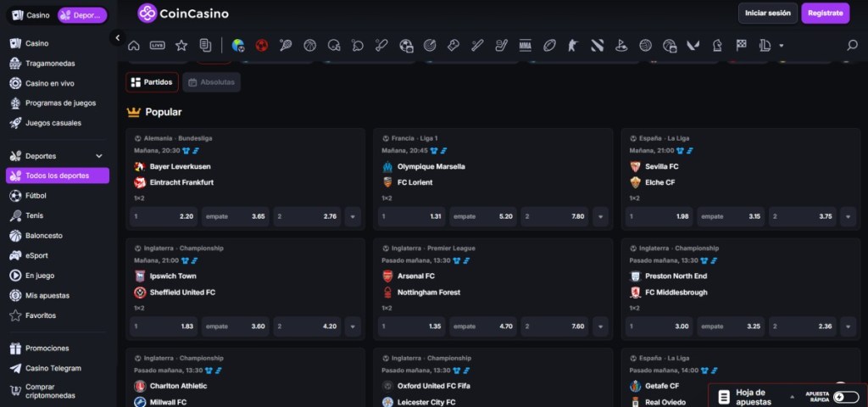The width and height of the screenshot is (868, 407).
Task: Collapse the Deportes sidebar section chevron
Action: [99, 156]
